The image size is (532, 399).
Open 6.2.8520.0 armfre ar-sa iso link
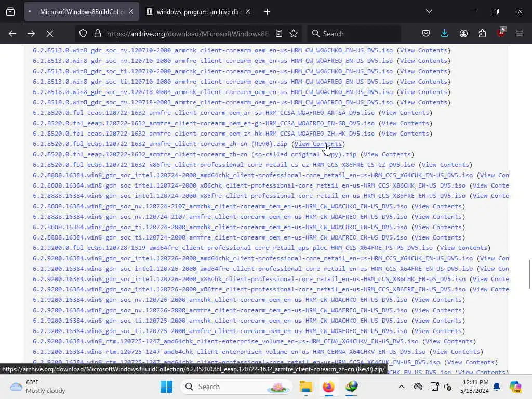coord(204,113)
